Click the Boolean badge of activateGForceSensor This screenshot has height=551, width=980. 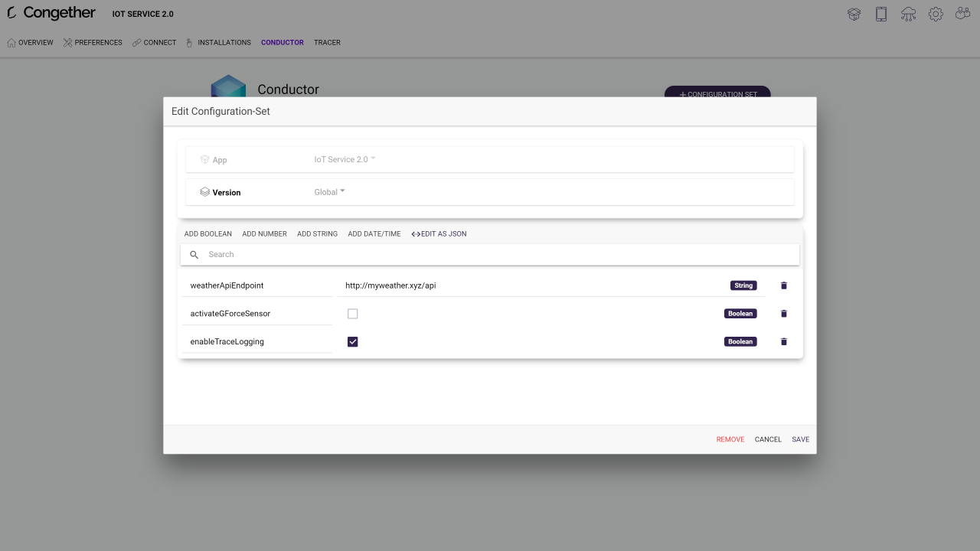pyautogui.click(x=740, y=314)
